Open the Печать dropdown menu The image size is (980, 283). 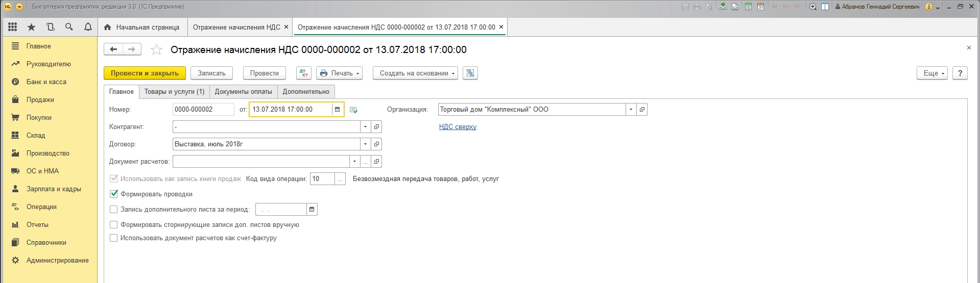pyautogui.click(x=339, y=73)
